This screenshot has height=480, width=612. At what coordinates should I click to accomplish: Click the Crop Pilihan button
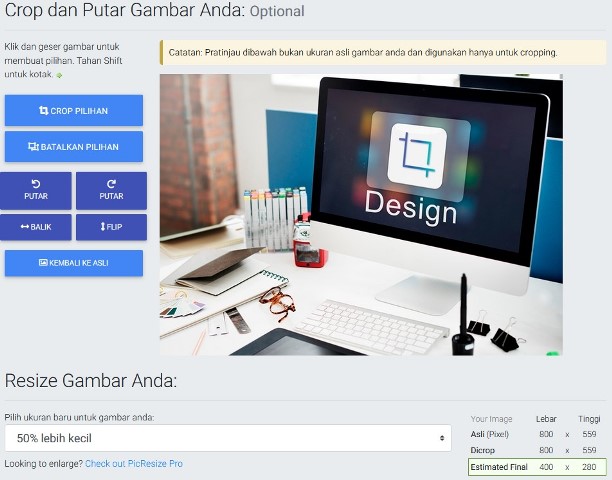point(74,110)
